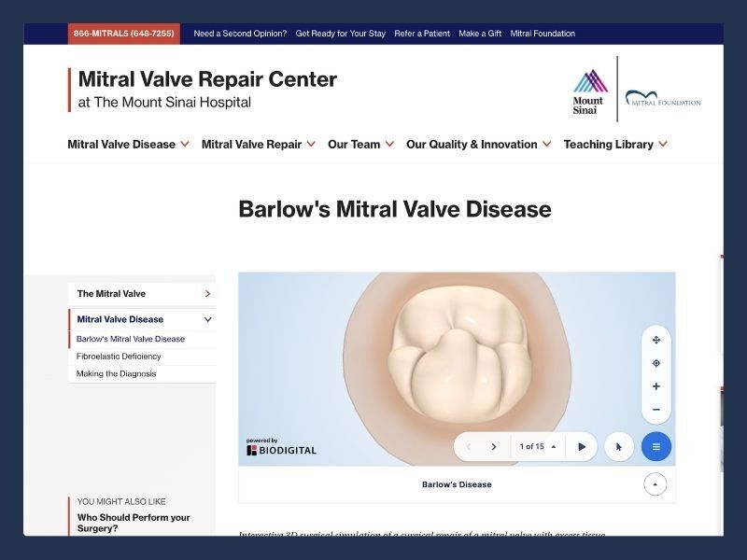Play the 3D simulation tour
Image resolution: width=747 pixels, height=560 pixels.
(x=582, y=447)
